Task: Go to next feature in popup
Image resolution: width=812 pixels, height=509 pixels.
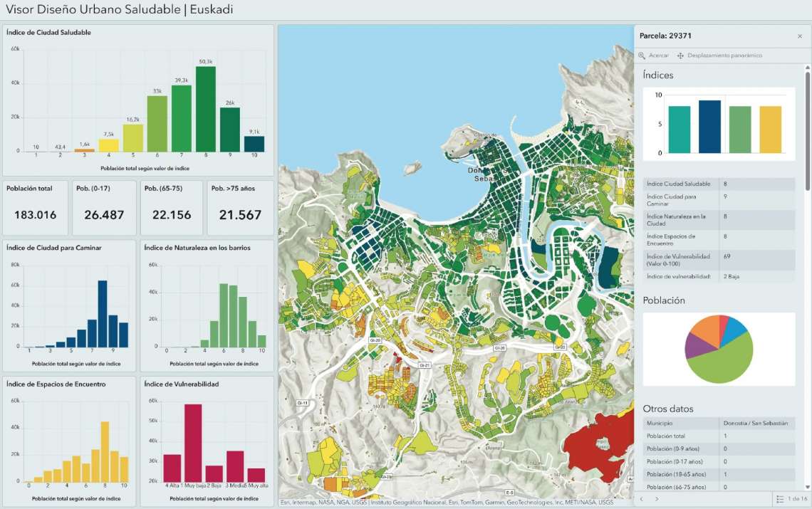Action: tap(656, 499)
